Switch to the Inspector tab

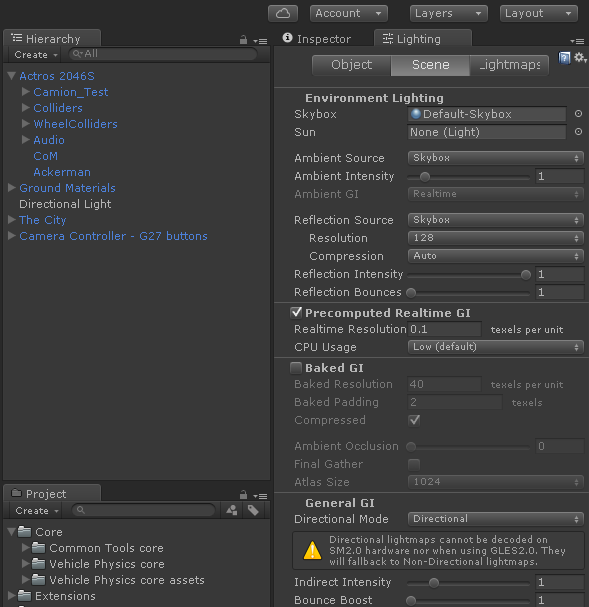317,39
